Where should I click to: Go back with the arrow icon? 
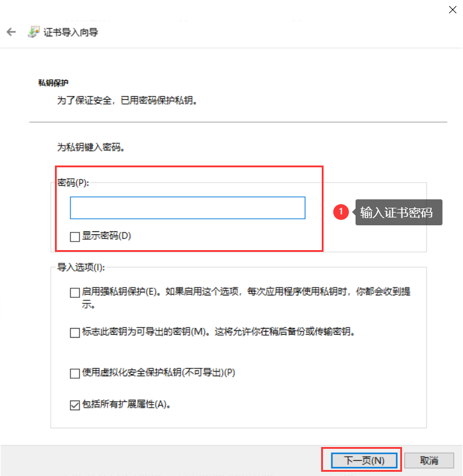(11, 32)
